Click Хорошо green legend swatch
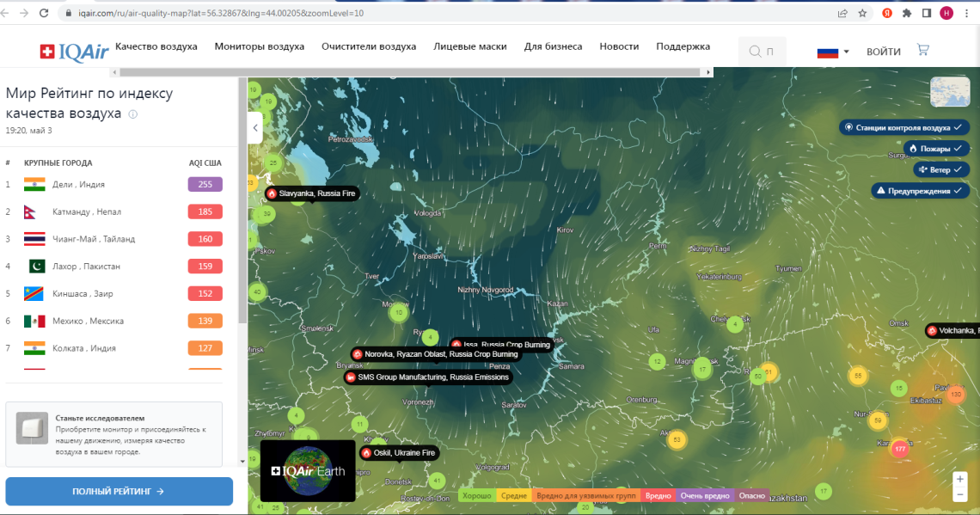 pos(477,495)
